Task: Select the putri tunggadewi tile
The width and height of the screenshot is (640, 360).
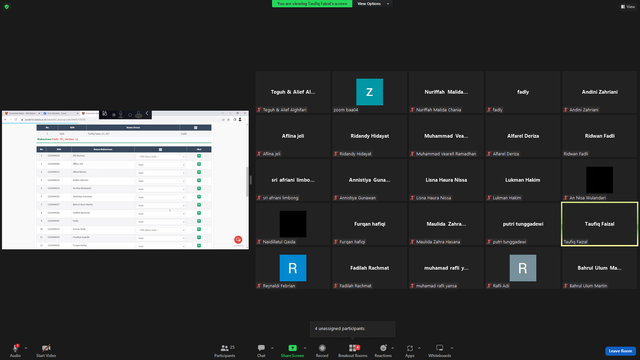Action: click(x=523, y=224)
